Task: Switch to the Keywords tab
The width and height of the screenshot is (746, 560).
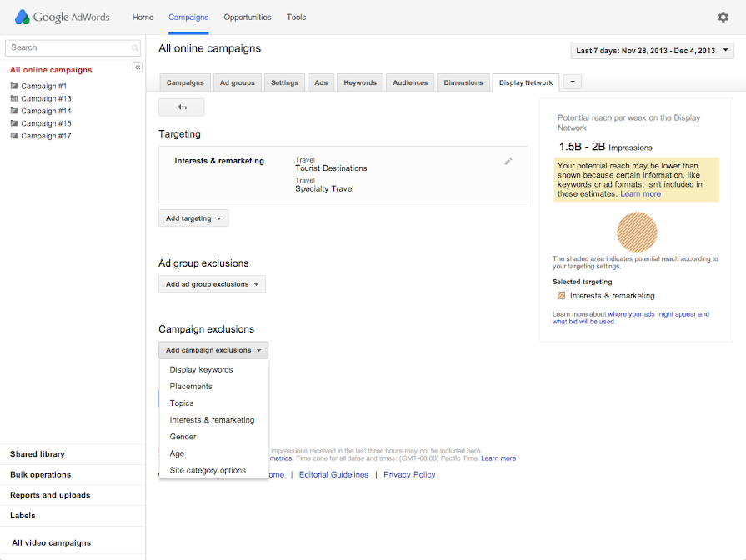Action: [360, 82]
